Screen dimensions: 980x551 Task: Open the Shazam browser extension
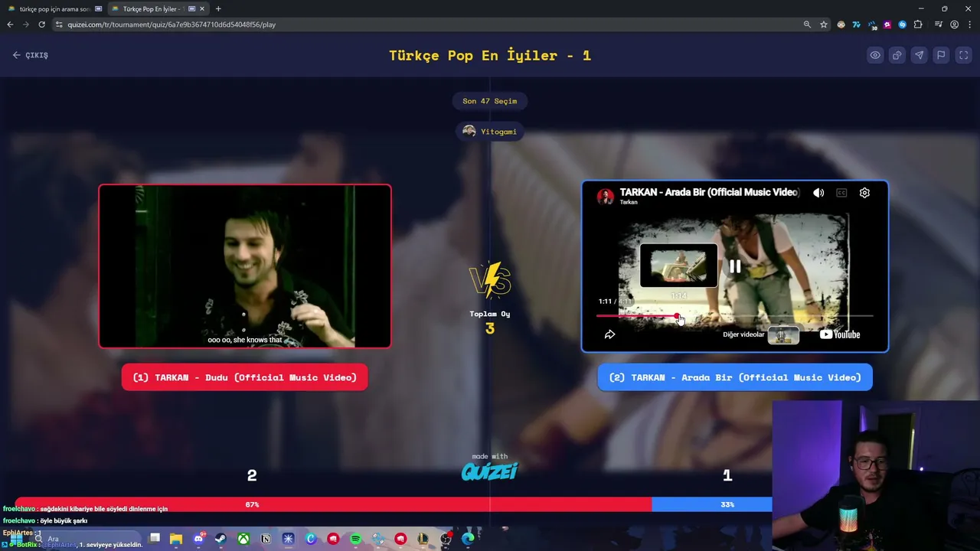point(903,24)
